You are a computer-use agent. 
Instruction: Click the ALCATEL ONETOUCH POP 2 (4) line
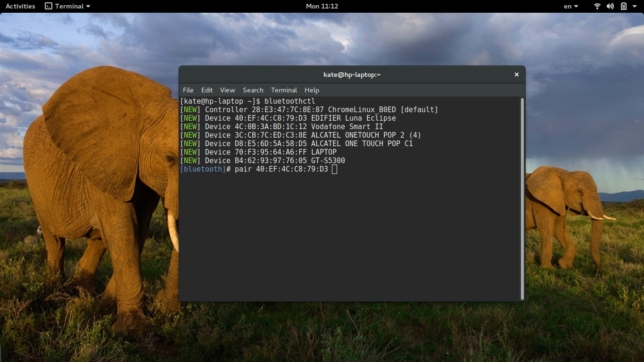[301, 135]
